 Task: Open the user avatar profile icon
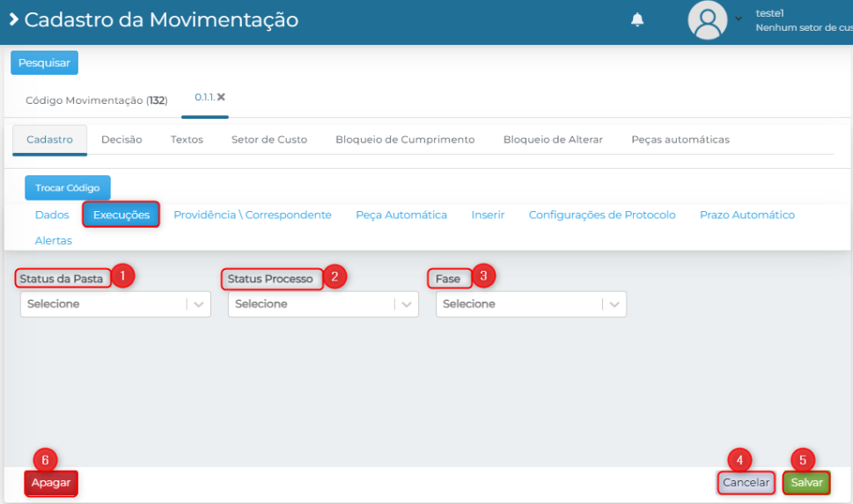click(707, 20)
